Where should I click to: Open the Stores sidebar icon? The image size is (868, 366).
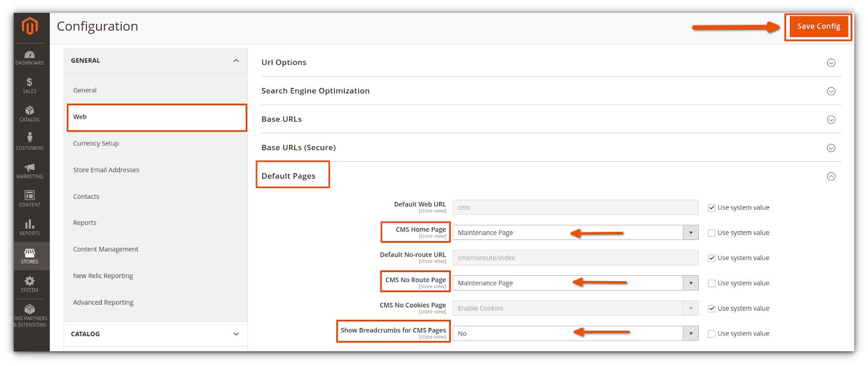point(30,256)
